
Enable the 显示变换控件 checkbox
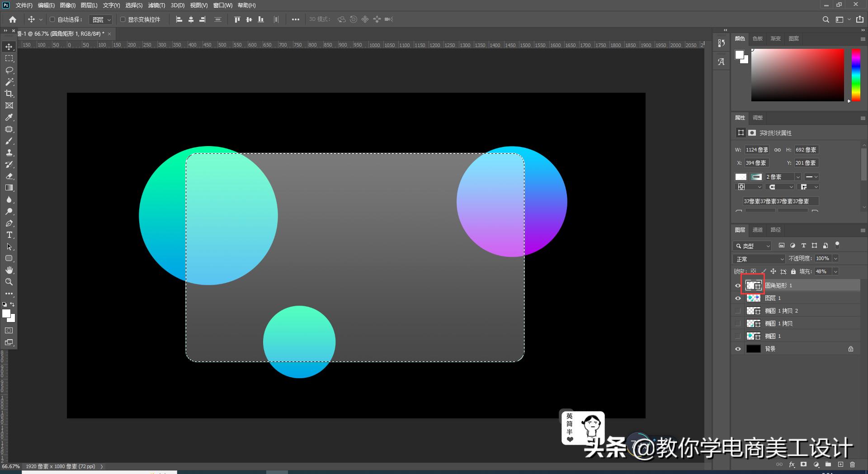click(x=123, y=19)
